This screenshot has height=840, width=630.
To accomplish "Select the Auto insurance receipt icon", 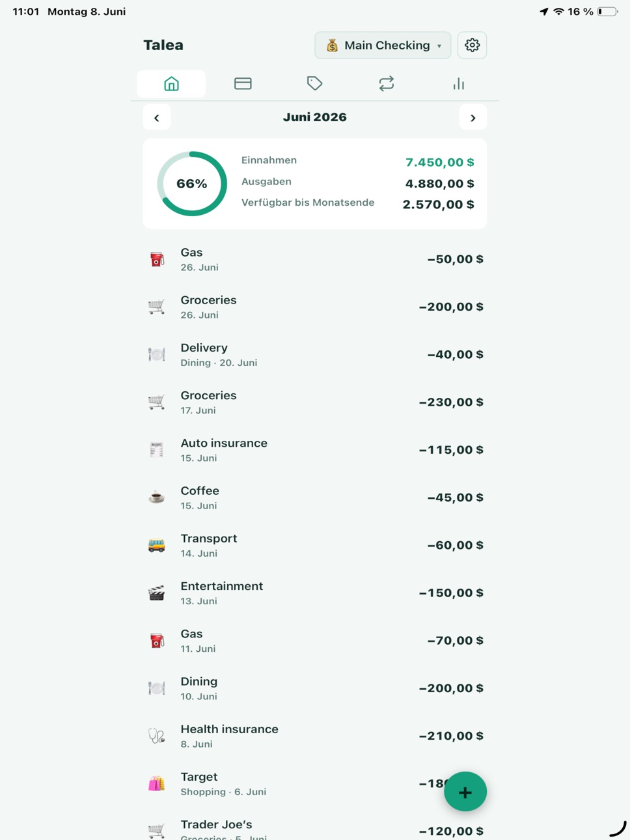I will [x=156, y=449].
